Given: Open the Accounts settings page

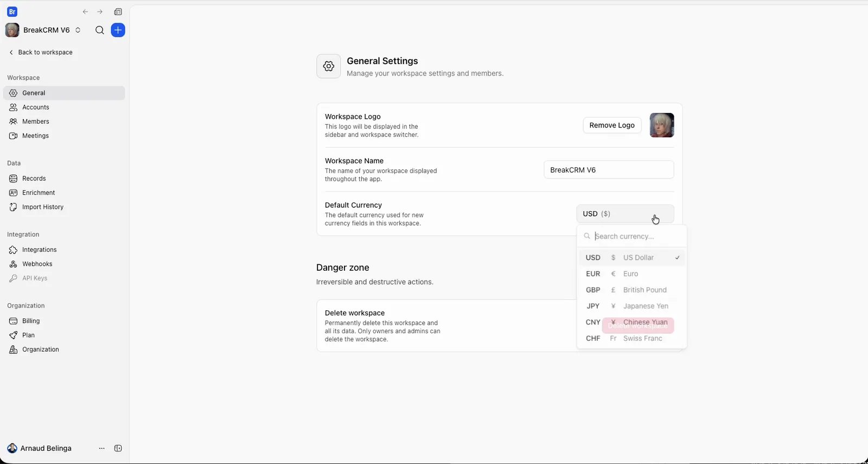Looking at the screenshot, I should pos(64,107).
